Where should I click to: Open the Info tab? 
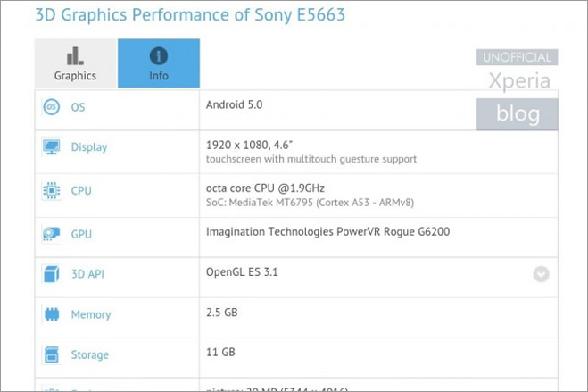coord(159,63)
